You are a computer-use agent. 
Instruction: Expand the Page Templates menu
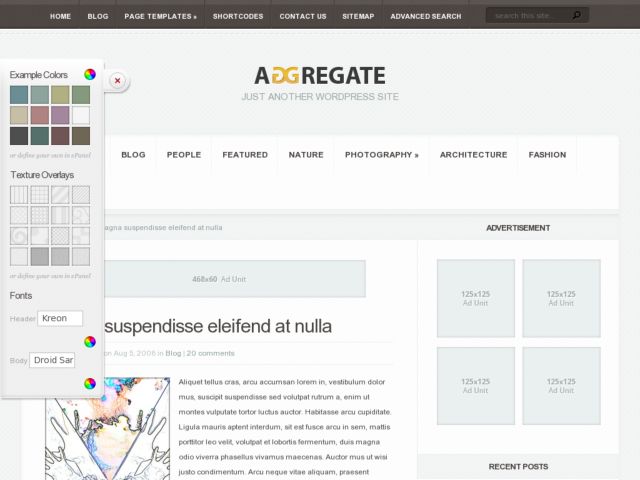(160, 16)
